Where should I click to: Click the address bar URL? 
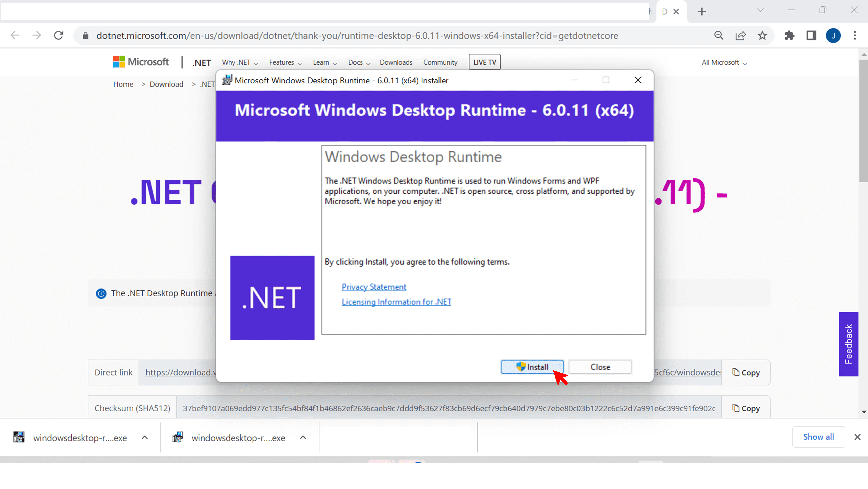(357, 36)
